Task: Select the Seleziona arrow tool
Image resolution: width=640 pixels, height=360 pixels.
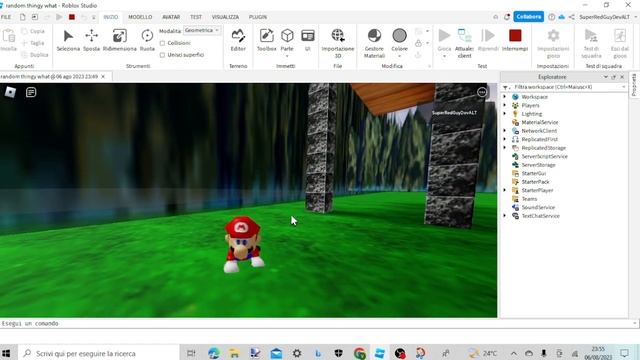Action: coord(68,40)
